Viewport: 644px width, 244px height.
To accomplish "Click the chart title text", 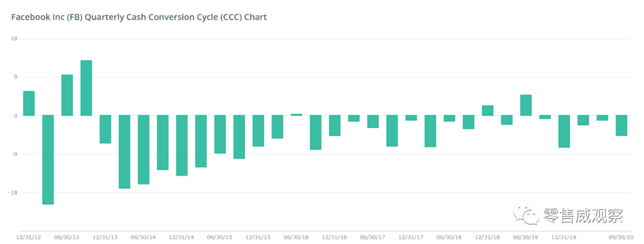I will pos(139,17).
